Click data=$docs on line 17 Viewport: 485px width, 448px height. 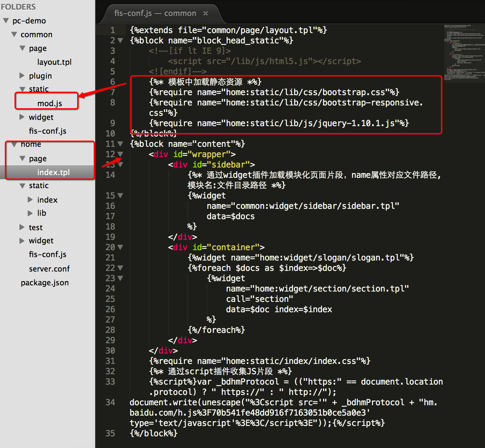[231, 216]
